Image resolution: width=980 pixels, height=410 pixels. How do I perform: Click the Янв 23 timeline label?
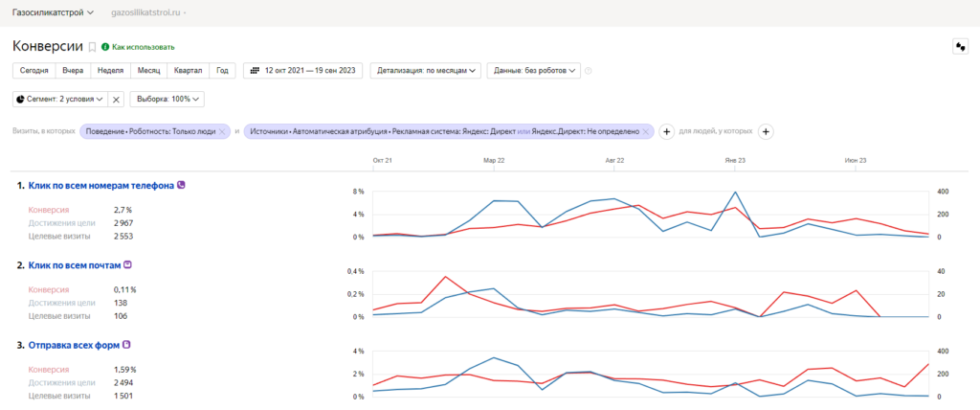pos(735,161)
